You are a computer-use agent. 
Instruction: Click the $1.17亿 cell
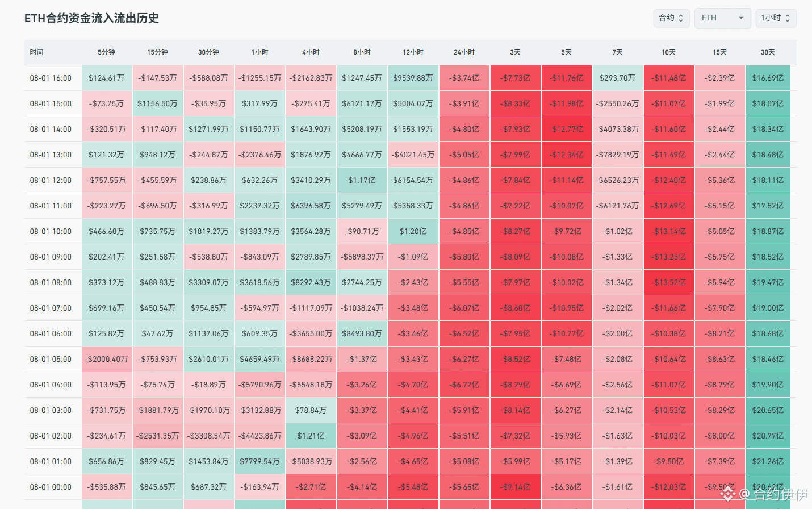[x=362, y=180]
